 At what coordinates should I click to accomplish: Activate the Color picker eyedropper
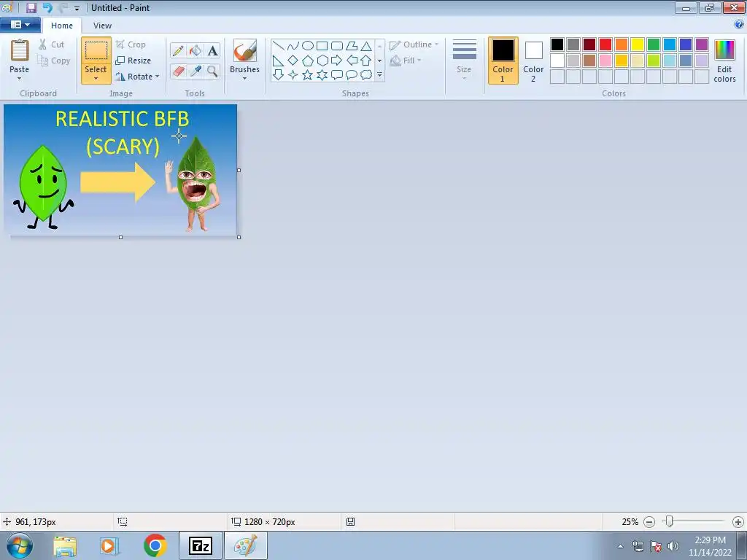(195, 71)
